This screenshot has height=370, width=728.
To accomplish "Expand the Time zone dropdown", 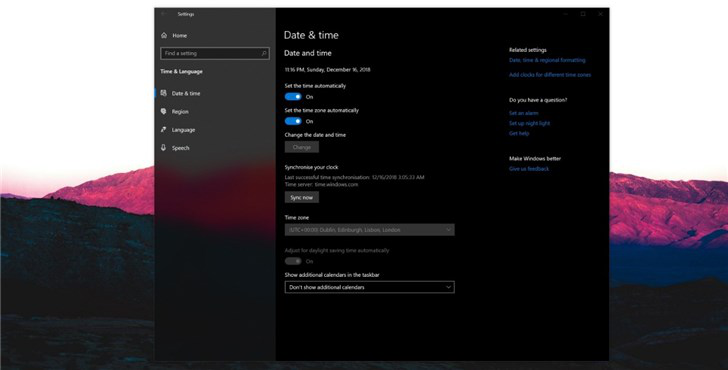I will (370, 230).
